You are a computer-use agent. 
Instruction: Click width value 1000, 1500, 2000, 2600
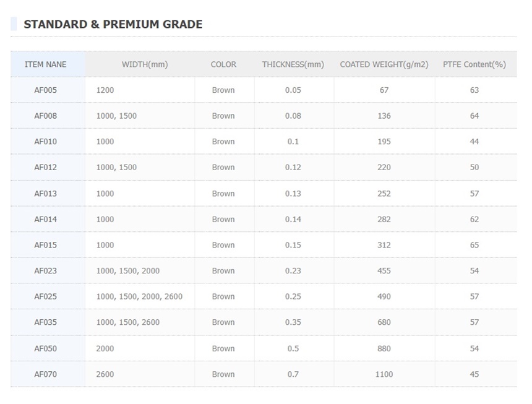pos(139,296)
